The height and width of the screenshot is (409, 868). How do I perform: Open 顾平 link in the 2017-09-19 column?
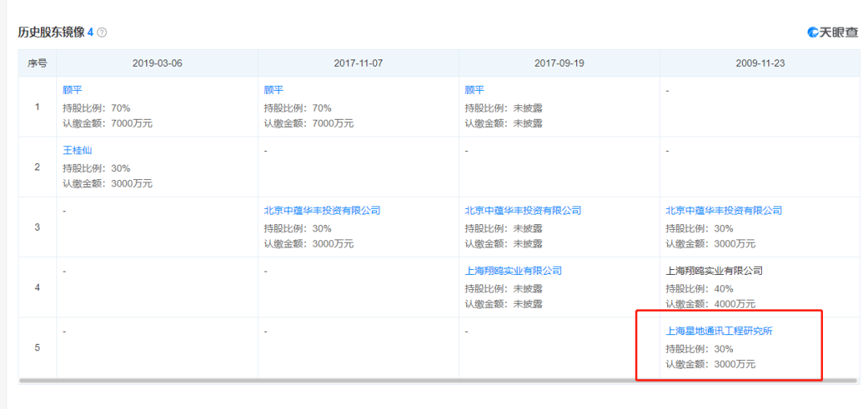474,90
